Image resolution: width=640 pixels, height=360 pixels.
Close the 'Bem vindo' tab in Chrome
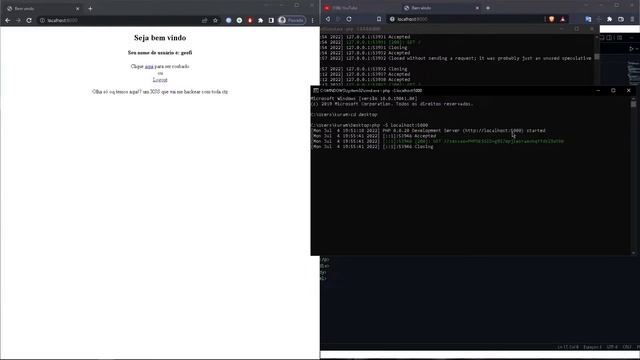click(78, 9)
